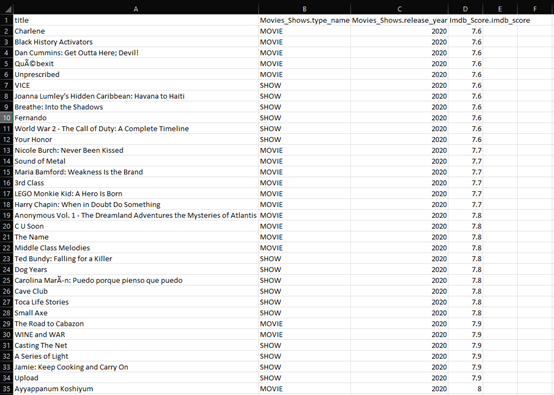Select row 10 header
554x395 pixels.
(6, 118)
